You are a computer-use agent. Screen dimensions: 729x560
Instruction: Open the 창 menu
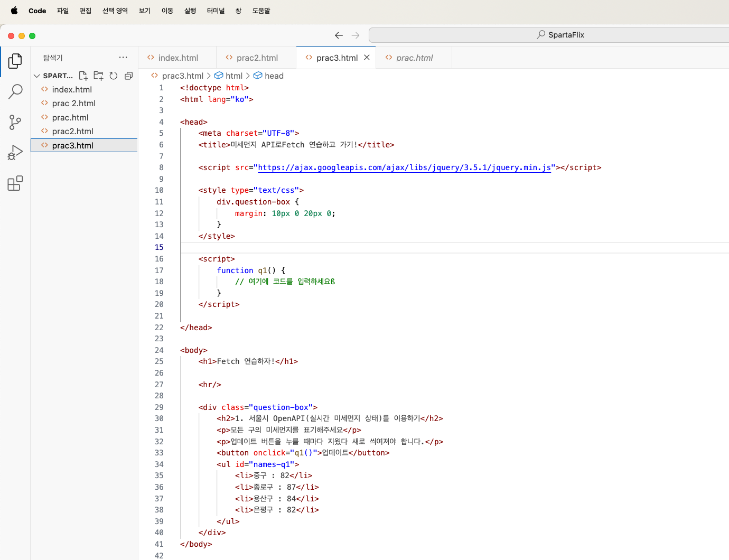click(x=238, y=11)
